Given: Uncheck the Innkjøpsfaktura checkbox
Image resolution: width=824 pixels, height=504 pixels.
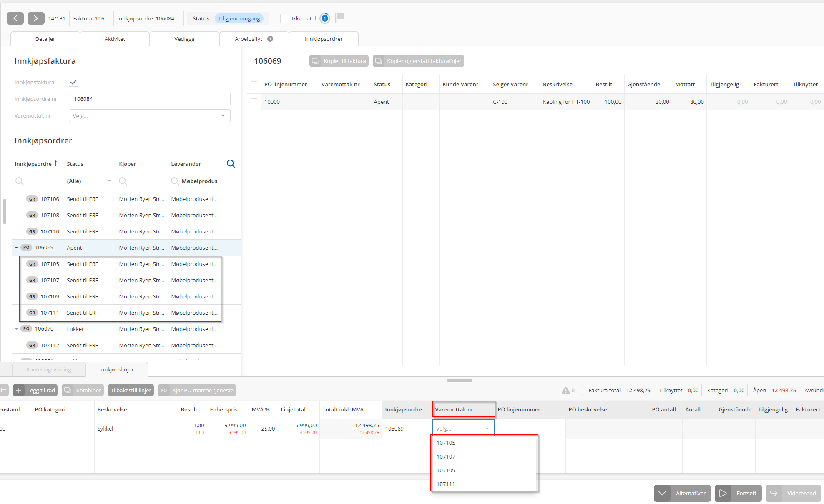Looking at the screenshot, I should pos(73,82).
